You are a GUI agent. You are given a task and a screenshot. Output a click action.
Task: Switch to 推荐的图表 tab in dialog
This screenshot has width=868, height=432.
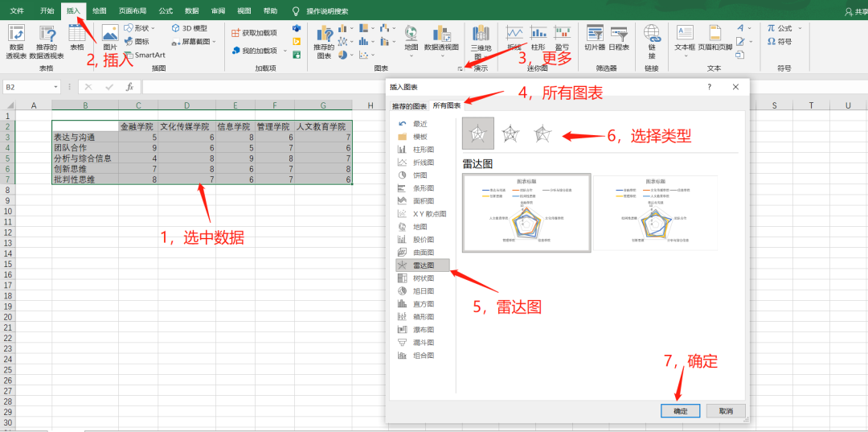pyautogui.click(x=409, y=105)
